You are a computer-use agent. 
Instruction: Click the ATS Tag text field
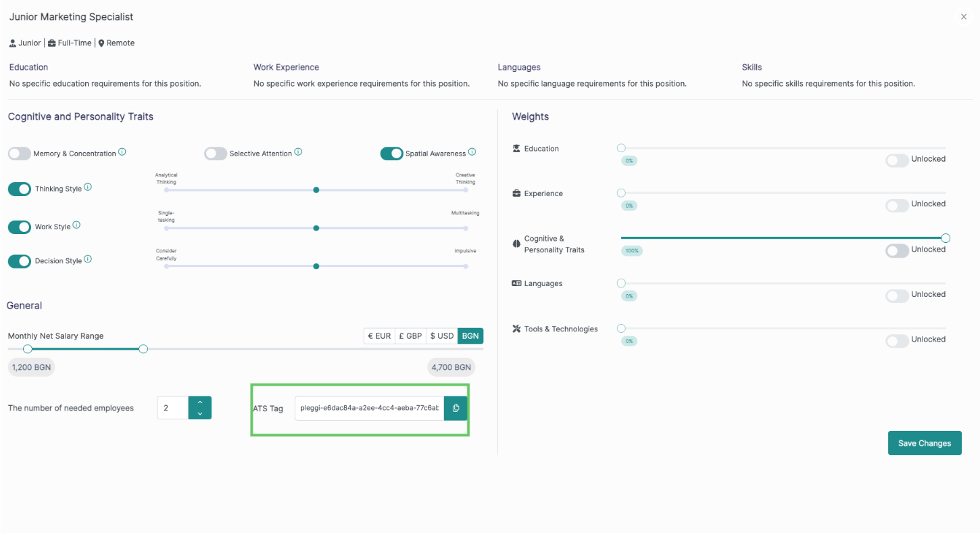[x=369, y=408]
